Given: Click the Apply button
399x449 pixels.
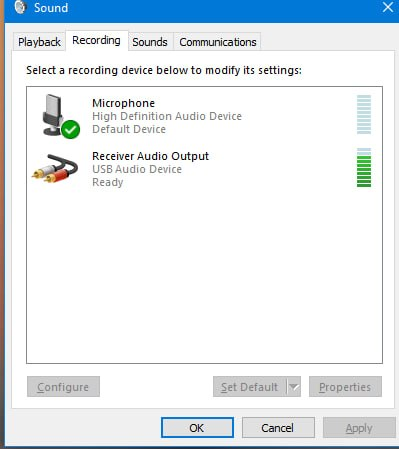Looking at the screenshot, I should 359,428.
